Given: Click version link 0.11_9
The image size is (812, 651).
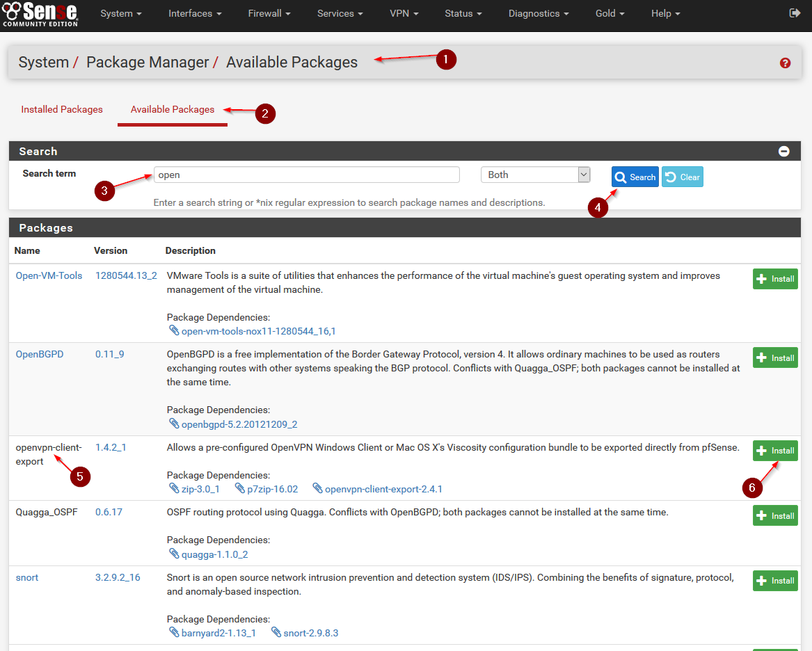Looking at the screenshot, I should click(x=109, y=355).
